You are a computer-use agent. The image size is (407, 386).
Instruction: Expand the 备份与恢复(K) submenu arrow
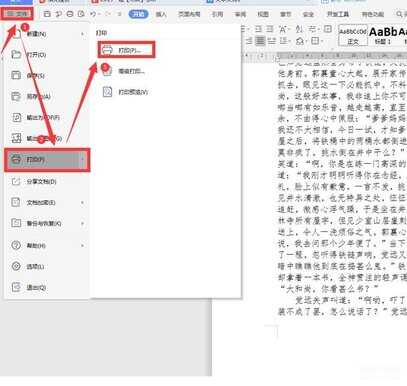pos(82,224)
